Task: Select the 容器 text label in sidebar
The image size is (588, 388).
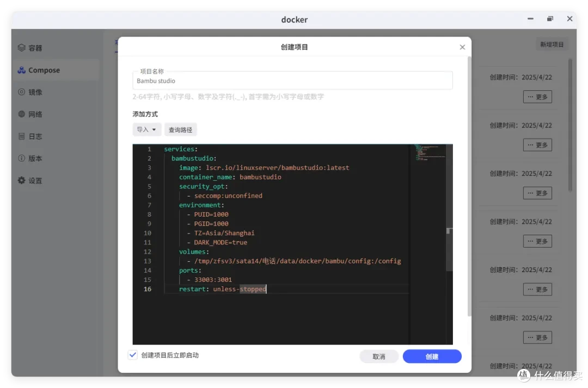Action: [35, 48]
